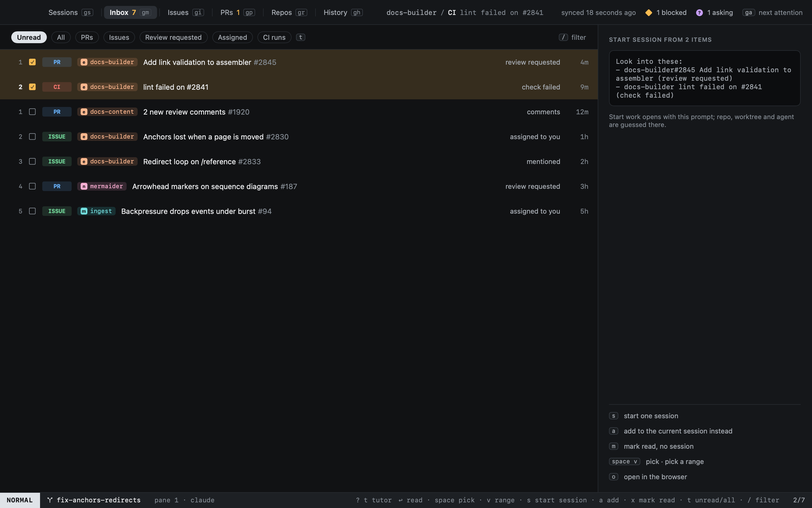Check the Arrowhead markers item
812x508 pixels.
tap(32, 186)
